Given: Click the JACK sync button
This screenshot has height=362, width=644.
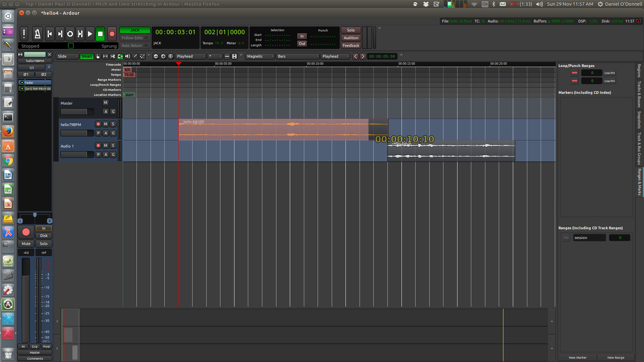Looking at the screenshot, I should (x=135, y=30).
